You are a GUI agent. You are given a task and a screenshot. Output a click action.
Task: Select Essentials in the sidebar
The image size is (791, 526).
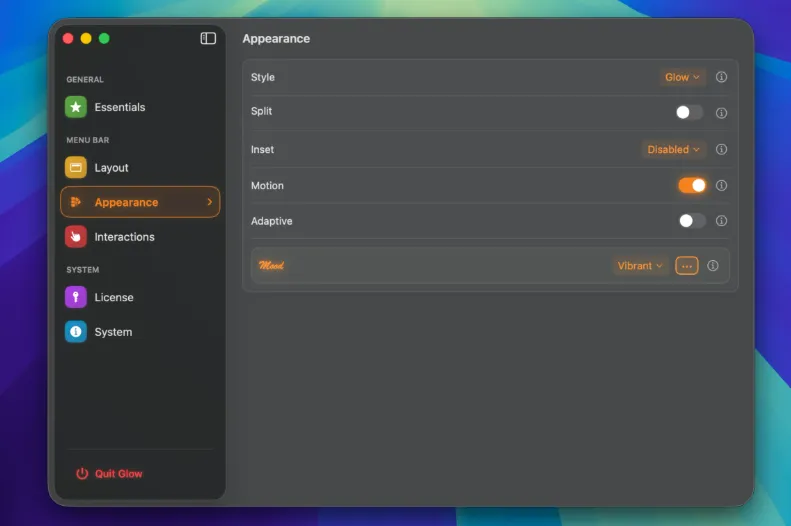coord(140,107)
